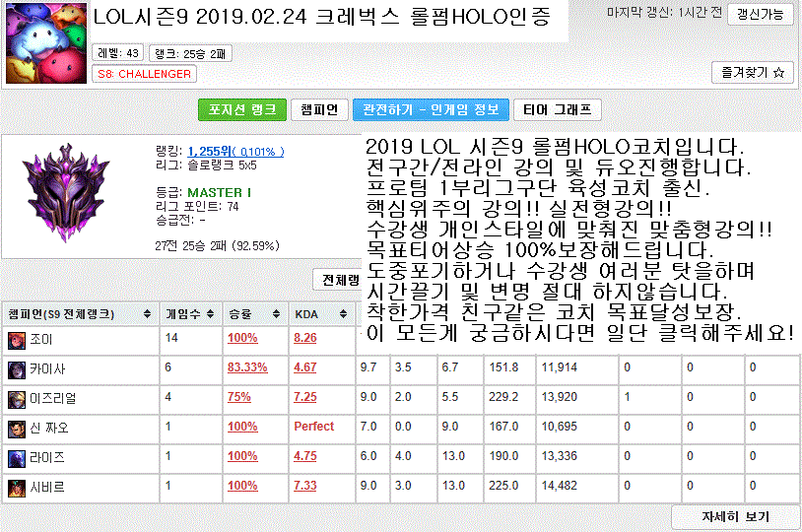This screenshot has width=802, height=532.
Task: Click the 이즈리얼 champion name
Action: [x=52, y=399]
